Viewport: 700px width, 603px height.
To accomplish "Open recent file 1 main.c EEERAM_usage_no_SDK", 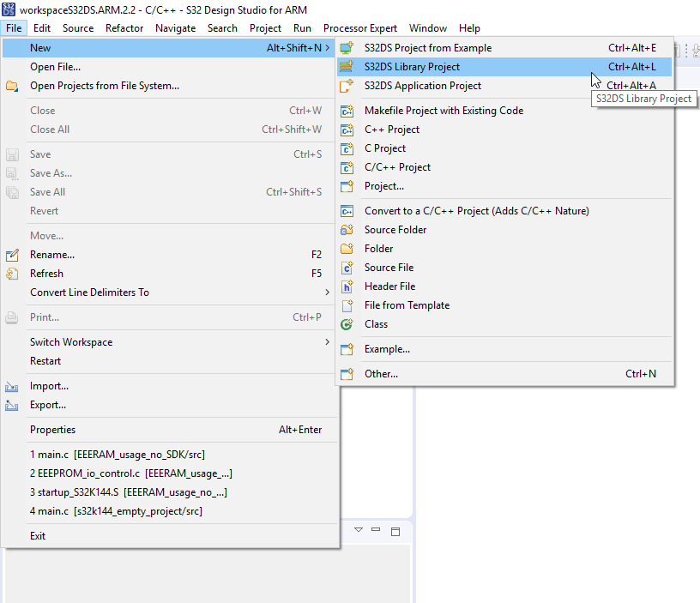I will pos(170,455).
